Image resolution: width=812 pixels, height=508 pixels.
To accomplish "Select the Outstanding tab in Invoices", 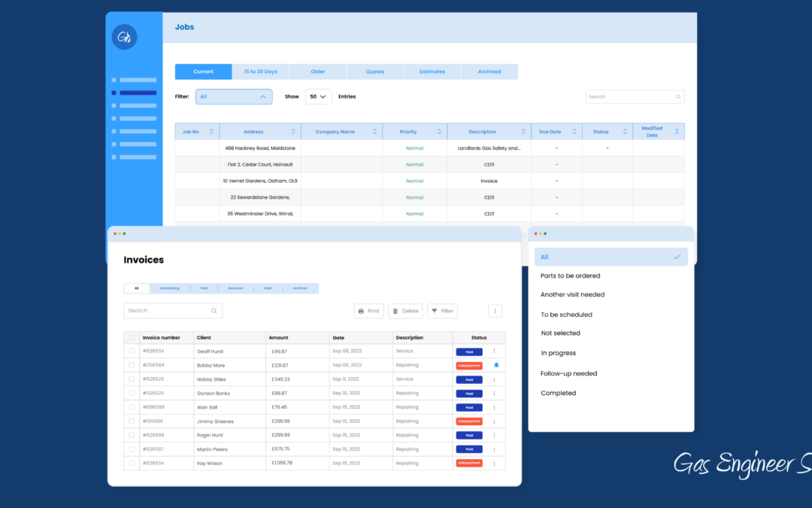I will click(169, 288).
